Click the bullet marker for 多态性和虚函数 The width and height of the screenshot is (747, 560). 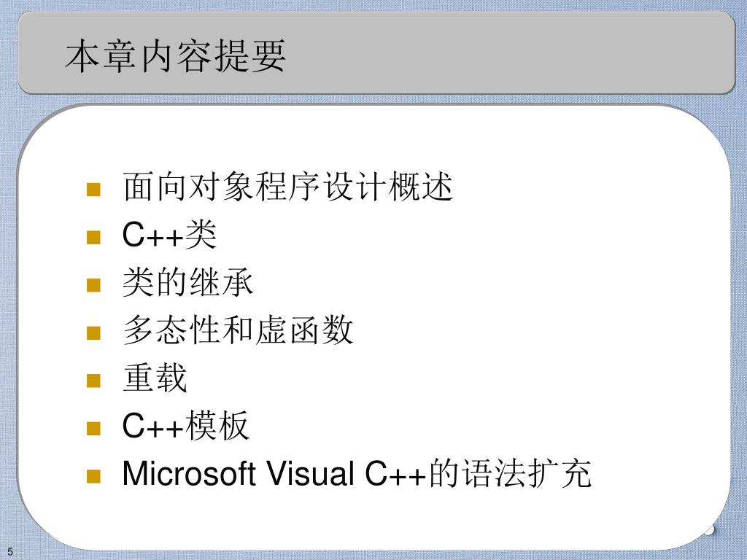93,332
